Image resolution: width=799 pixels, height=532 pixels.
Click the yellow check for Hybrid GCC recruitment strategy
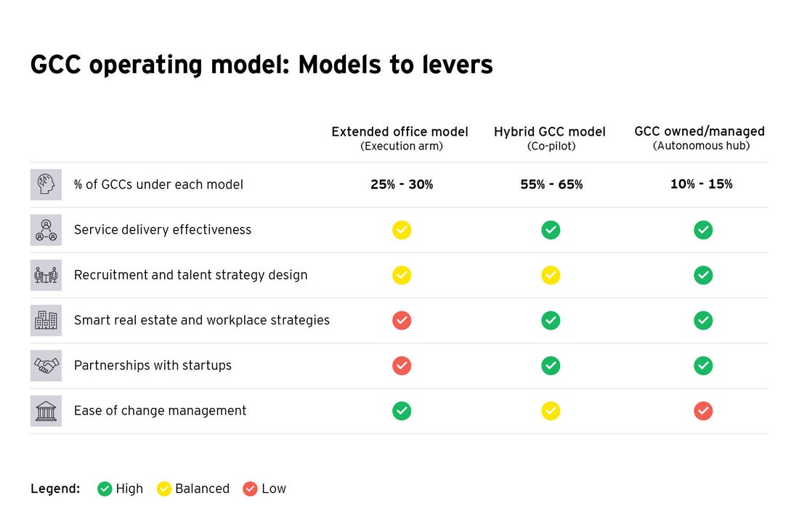(551, 275)
